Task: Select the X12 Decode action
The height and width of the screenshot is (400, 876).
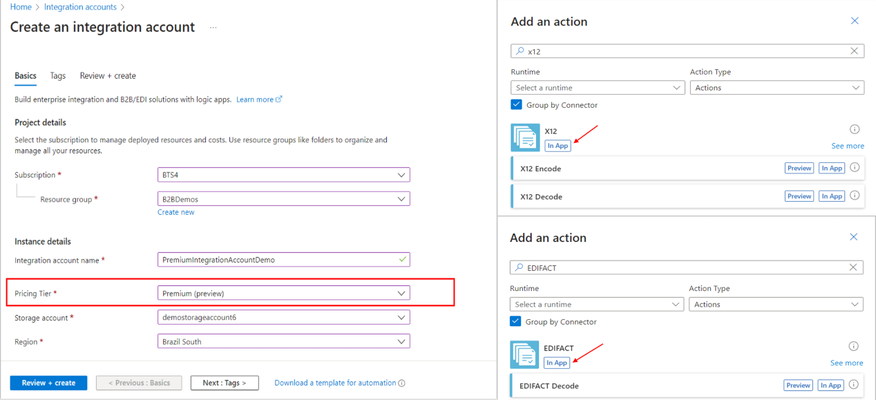Action: [688, 197]
